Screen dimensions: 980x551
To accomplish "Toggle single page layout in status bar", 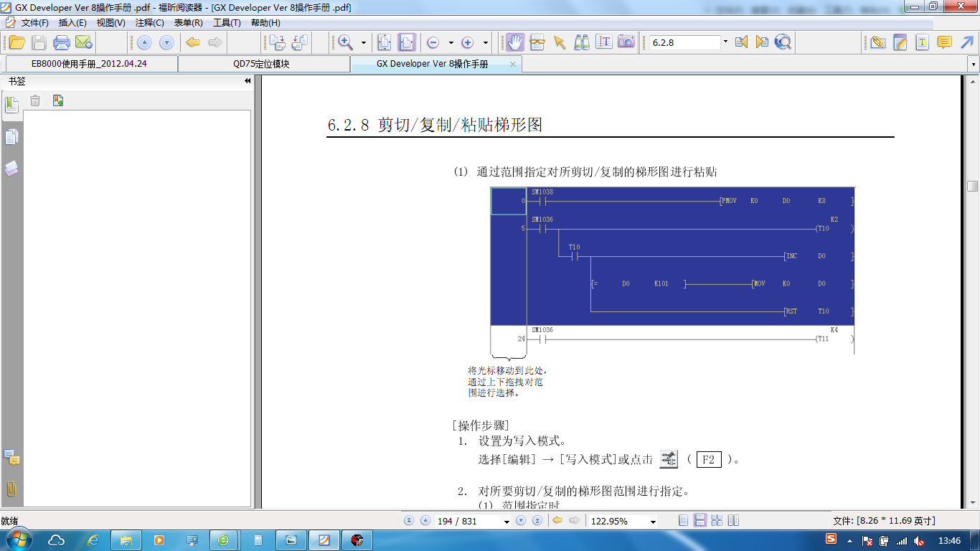I will click(x=683, y=521).
